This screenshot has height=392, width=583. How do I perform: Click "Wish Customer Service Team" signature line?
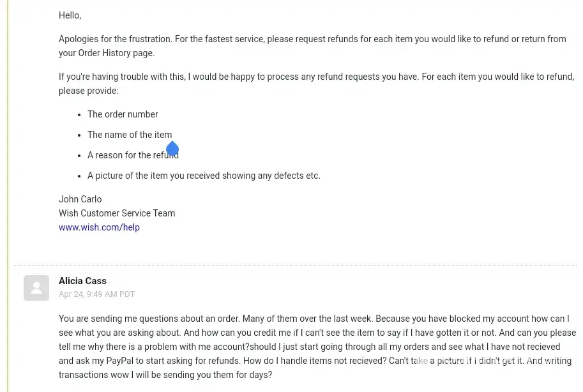click(x=117, y=213)
